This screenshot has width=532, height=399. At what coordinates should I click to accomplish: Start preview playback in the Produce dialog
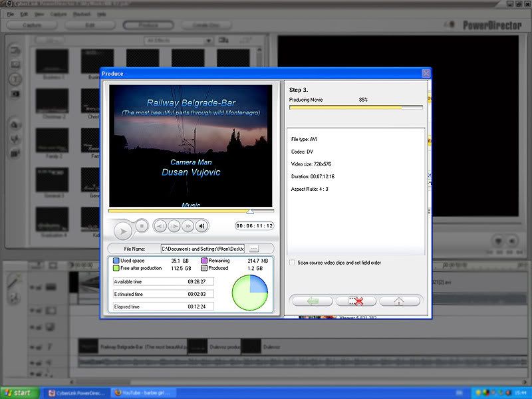pyautogui.click(x=123, y=231)
